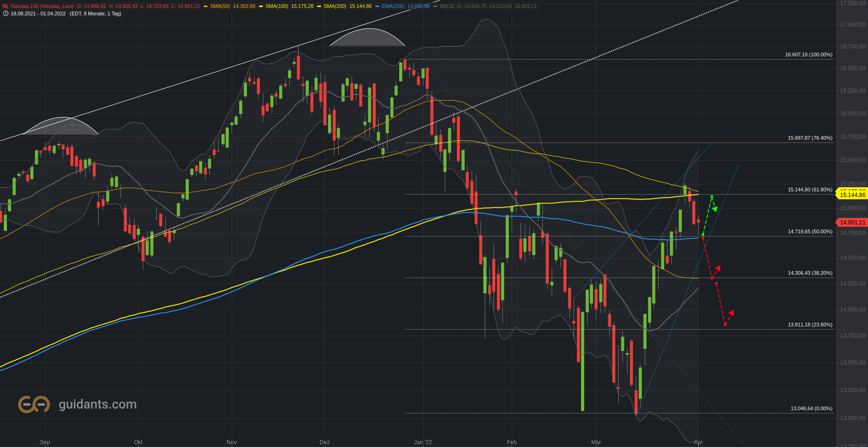Click the 13.046,64 (0.00%) Fibonacci label
Image resolution: width=868 pixels, height=447 pixels.
coord(812,408)
